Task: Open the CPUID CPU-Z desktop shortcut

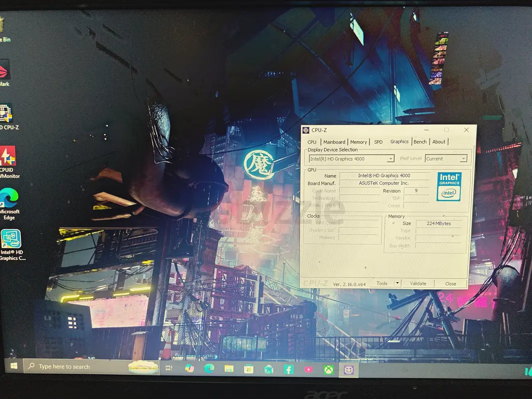Action: pos(7,117)
